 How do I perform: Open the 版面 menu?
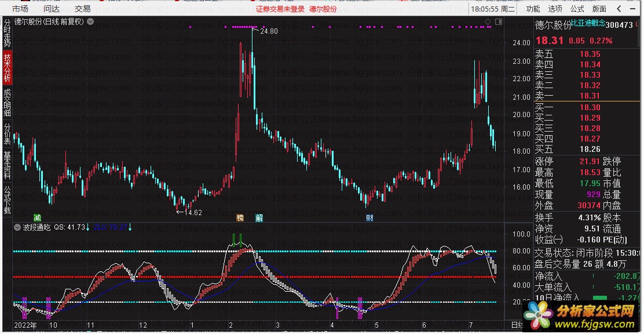tap(599, 9)
